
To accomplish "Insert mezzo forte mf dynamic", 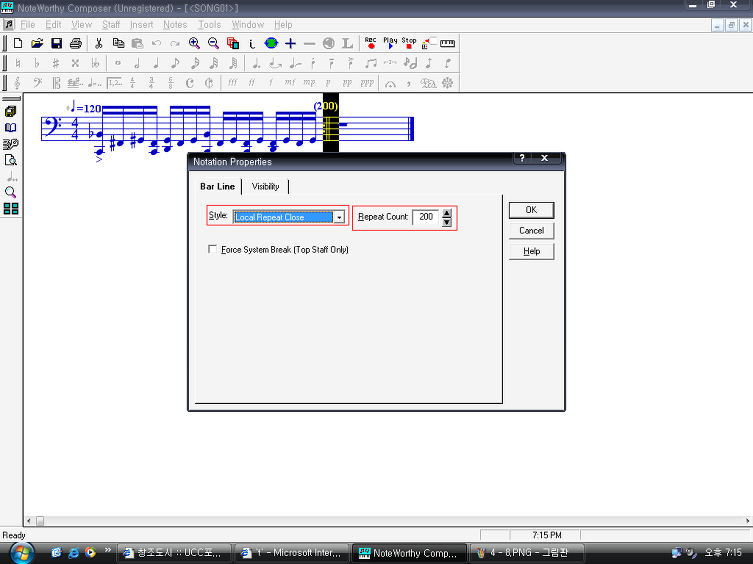I will [x=290, y=83].
